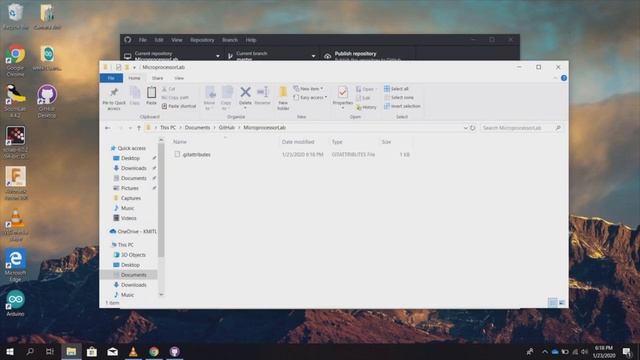Select Captures in the navigation pane
Image resolution: width=640 pixels, height=360 pixels.
point(131,198)
